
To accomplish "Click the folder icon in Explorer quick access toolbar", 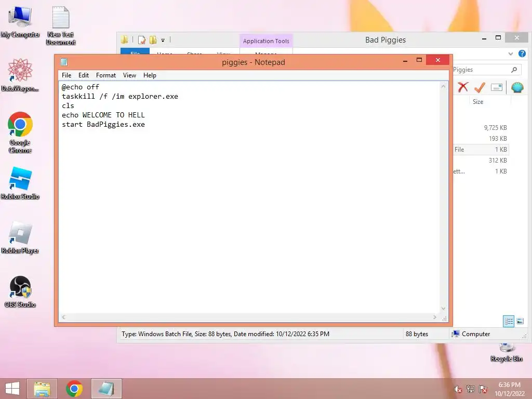I will [x=125, y=40].
